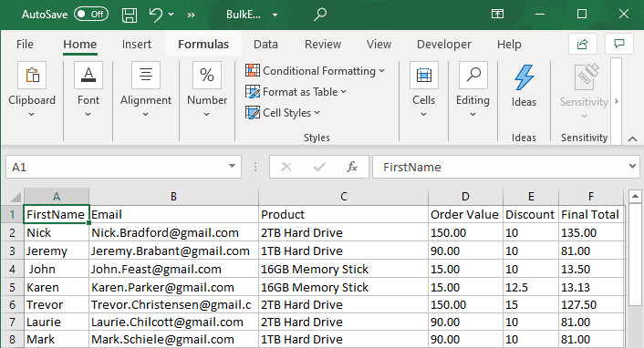644x348 pixels.
Task: Open Conditional Formatting menu
Action: (x=315, y=70)
